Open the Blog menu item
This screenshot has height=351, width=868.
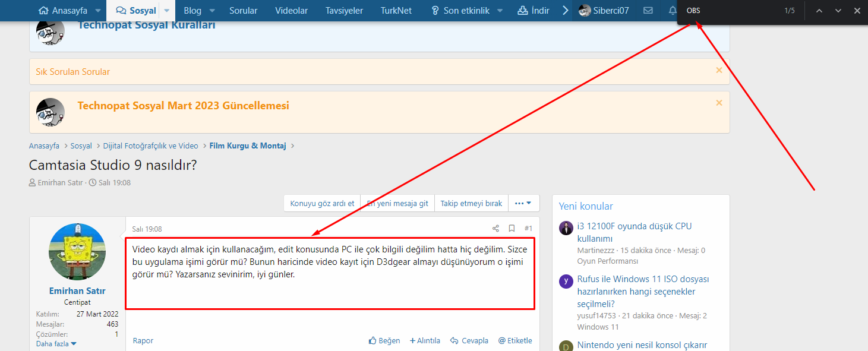pyautogui.click(x=192, y=11)
